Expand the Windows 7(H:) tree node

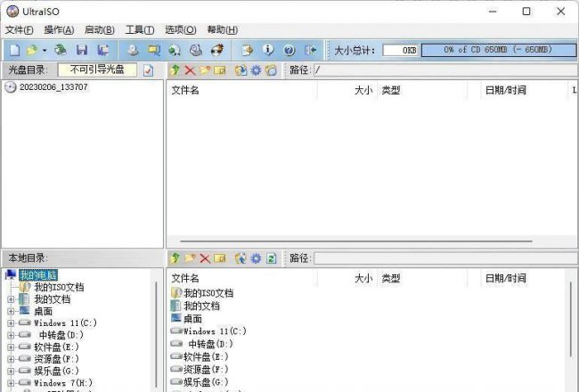pos(11,383)
